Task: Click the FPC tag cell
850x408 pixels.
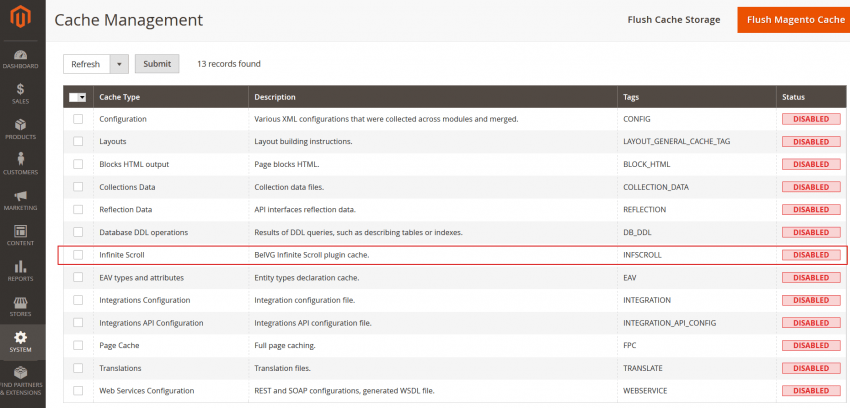Action: (x=630, y=345)
